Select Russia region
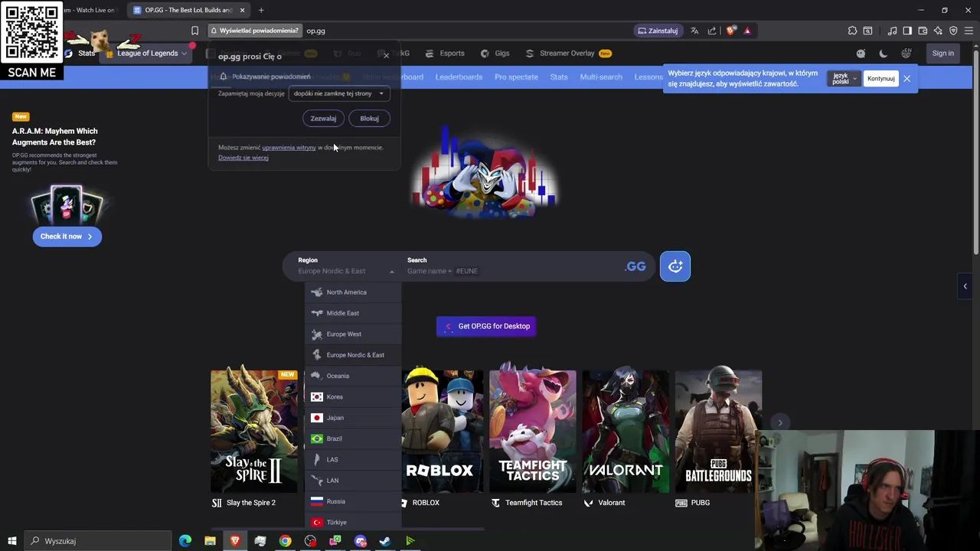Image resolution: width=980 pixels, height=551 pixels. tap(353, 501)
